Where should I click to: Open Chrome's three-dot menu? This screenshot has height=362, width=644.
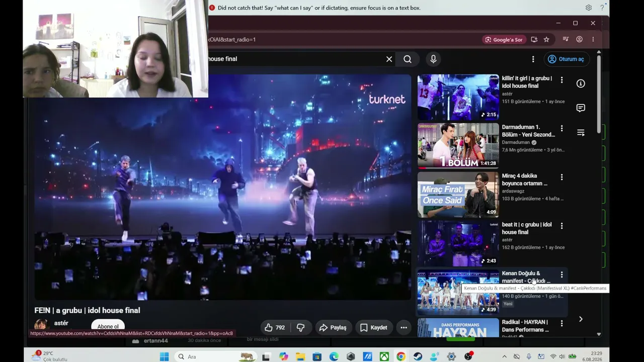tap(593, 39)
